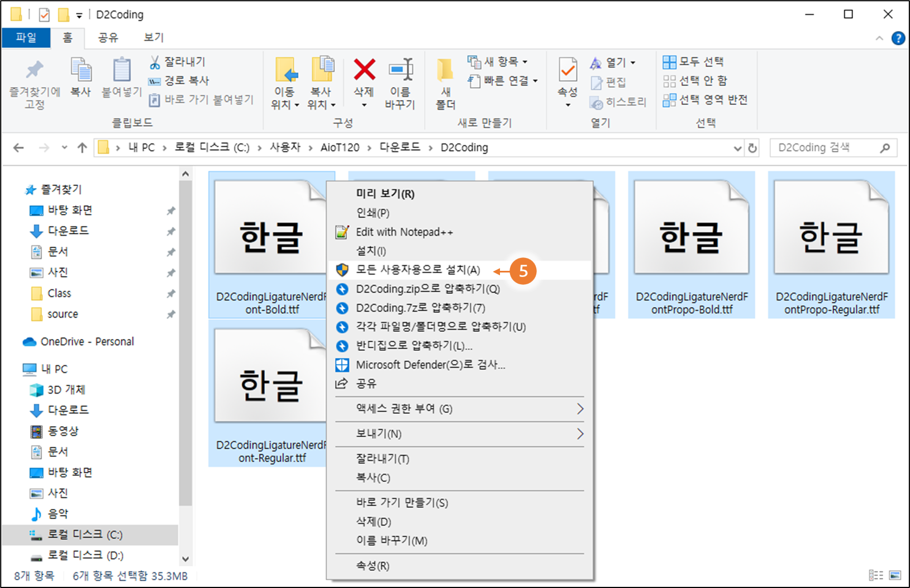Click the D2Coding 검색 search box
910x588 pixels.
(x=833, y=148)
